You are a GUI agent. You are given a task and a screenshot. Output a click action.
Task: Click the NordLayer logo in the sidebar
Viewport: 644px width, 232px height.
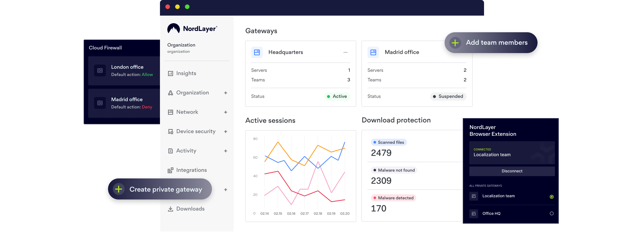click(192, 29)
